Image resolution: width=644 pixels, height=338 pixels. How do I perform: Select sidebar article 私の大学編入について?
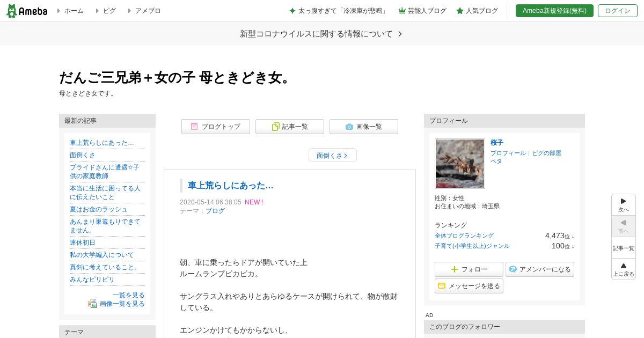(102, 255)
